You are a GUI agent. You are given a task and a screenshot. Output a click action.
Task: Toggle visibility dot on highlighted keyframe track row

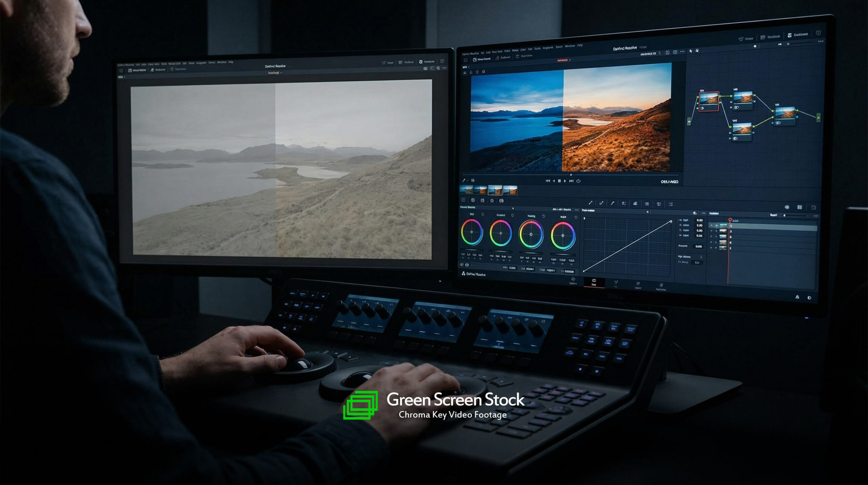coord(711,226)
